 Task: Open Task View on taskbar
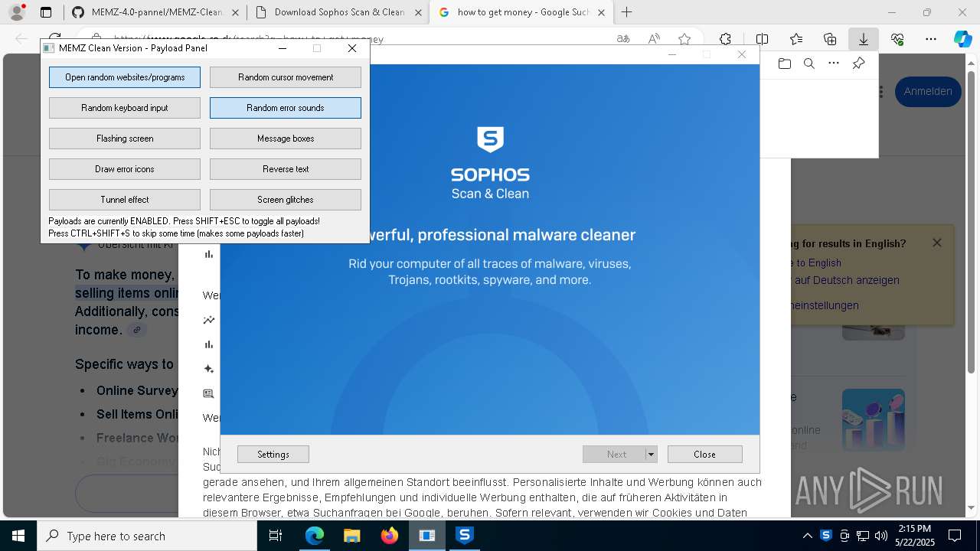coord(276,536)
